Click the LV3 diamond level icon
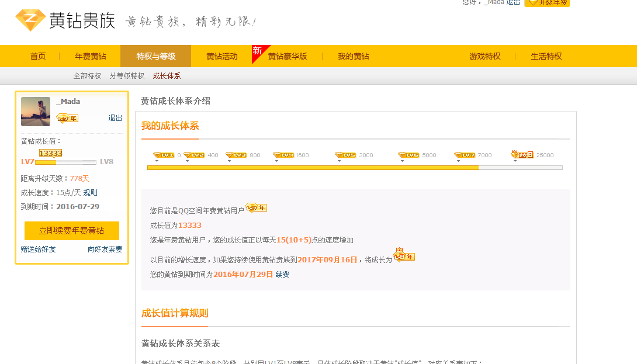 [236, 155]
